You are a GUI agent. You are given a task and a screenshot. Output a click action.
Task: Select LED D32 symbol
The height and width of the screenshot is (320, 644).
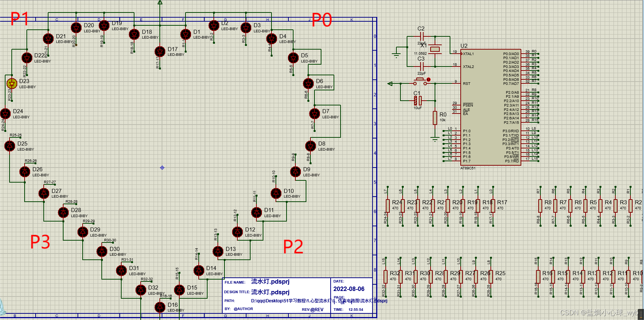pos(141,290)
